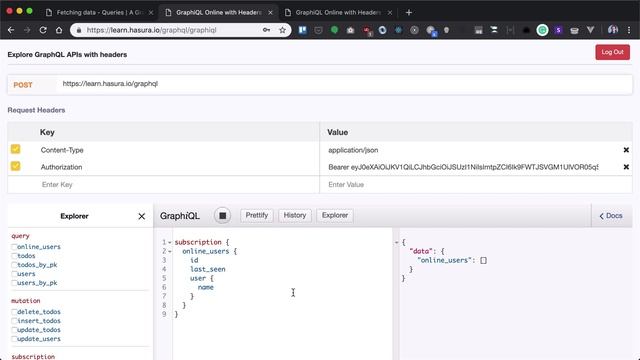640x360 pixels.
Task: Check todos in the query explorer
Action: (x=14, y=256)
